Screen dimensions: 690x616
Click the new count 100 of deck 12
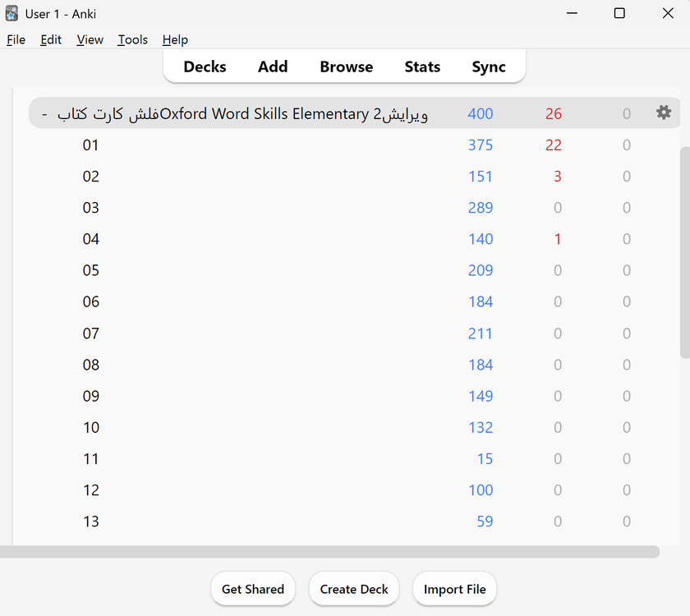click(x=481, y=490)
